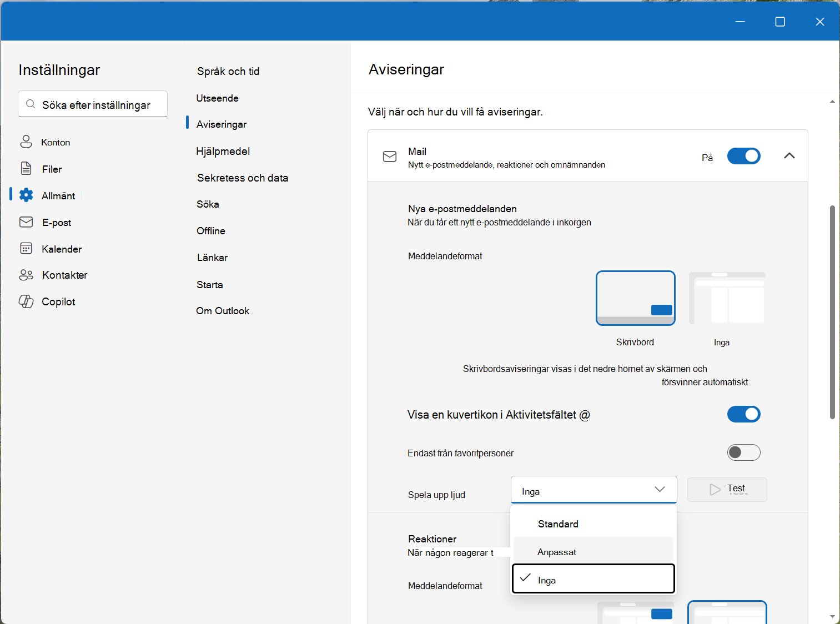Click the Kontakter people icon
Screen dimensions: 840x624
[x=26, y=275]
